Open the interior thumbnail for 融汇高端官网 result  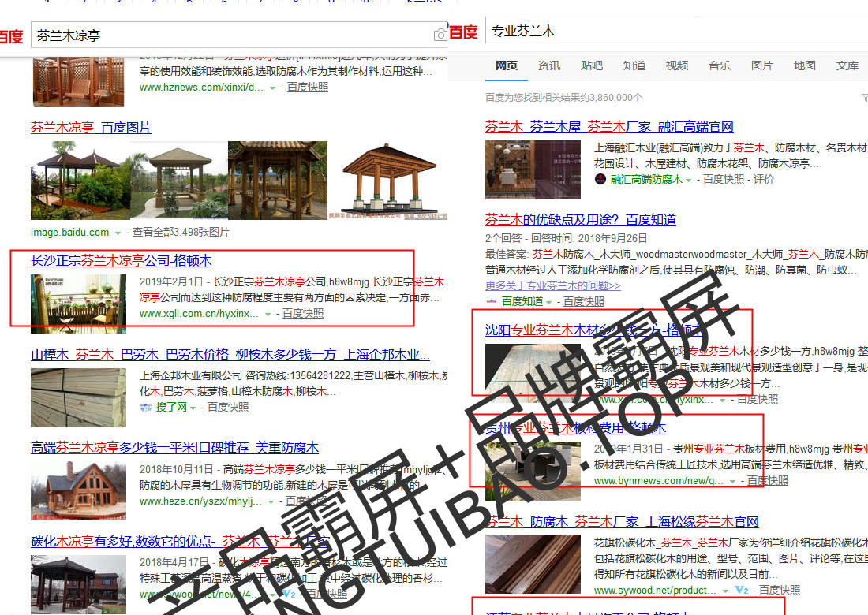533,170
